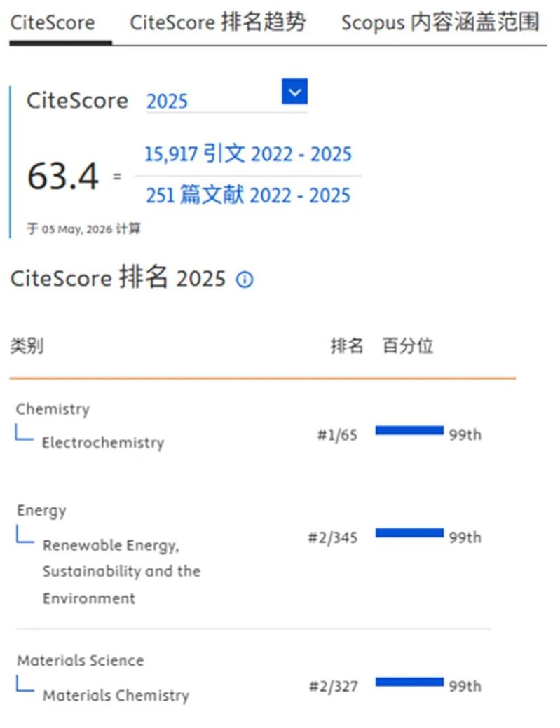Click the 99th percentile in Renewable Energy row
560x728 pixels.
tap(465, 537)
